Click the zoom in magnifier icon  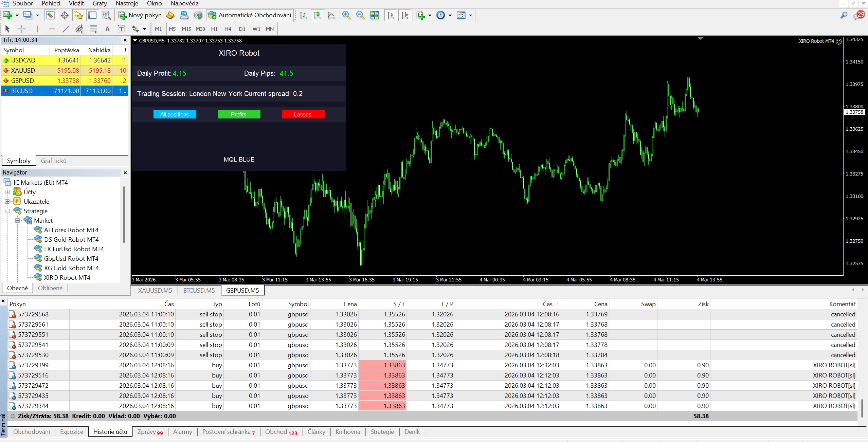coord(346,15)
